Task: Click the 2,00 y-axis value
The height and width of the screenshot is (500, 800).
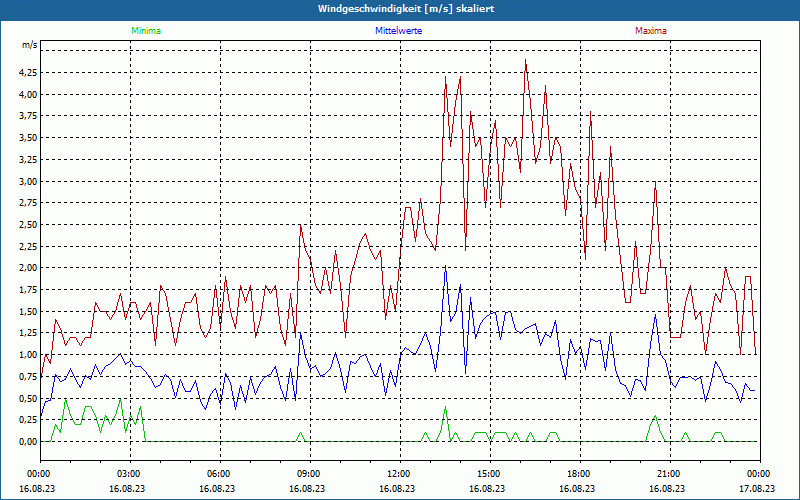Action: (x=28, y=268)
